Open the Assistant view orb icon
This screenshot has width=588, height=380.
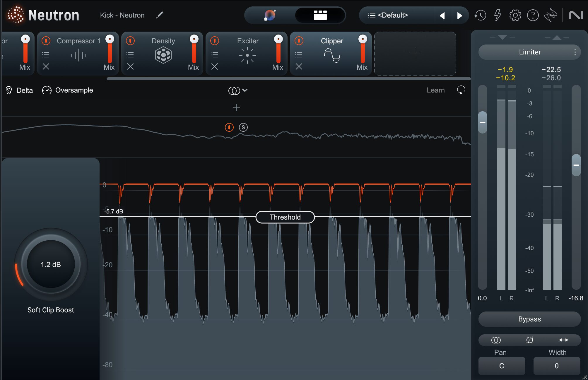tap(270, 15)
